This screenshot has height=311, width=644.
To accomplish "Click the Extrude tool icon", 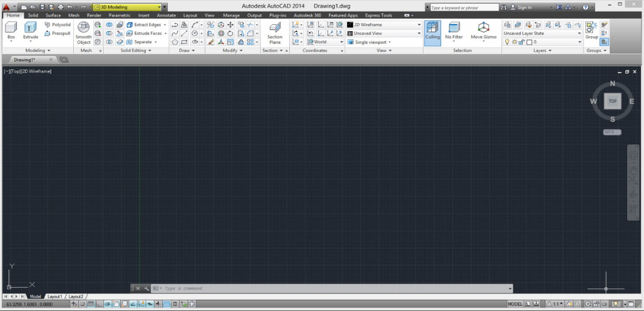I will [30, 27].
